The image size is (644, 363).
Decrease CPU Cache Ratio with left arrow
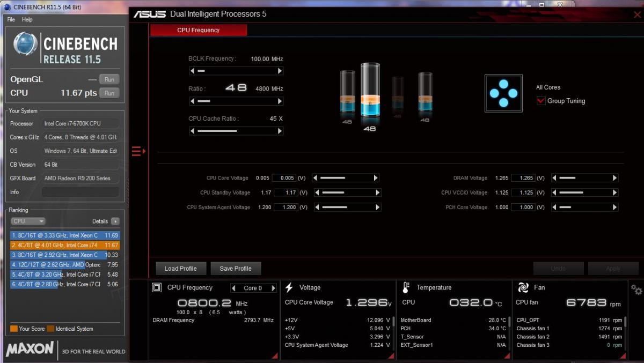pyautogui.click(x=193, y=131)
